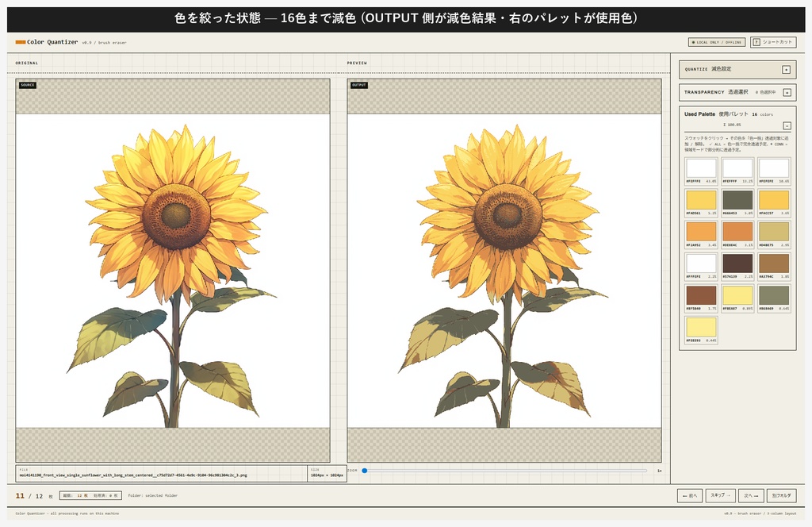Open the ? ショートカット shortcut help

pyautogui.click(x=776, y=41)
